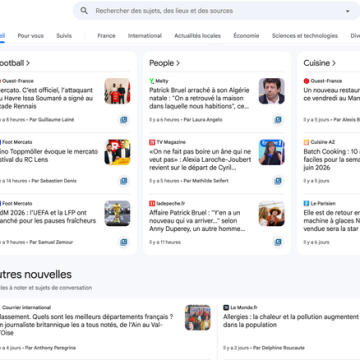The height and width of the screenshot is (360, 360).
Task: Click Par Sebastien Denis author text
Action: (54, 181)
